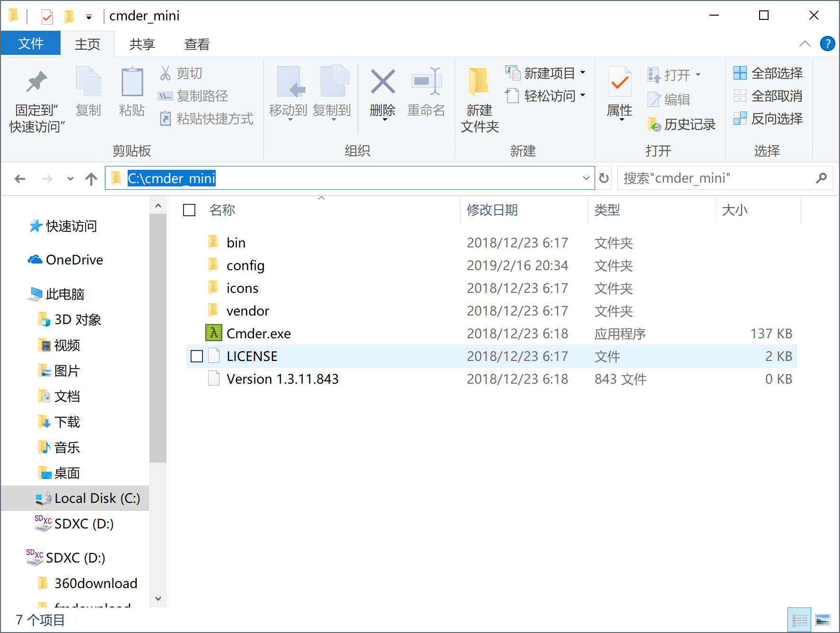Switch to the View (查看) tab
The height and width of the screenshot is (633, 840).
click(197, 44)
